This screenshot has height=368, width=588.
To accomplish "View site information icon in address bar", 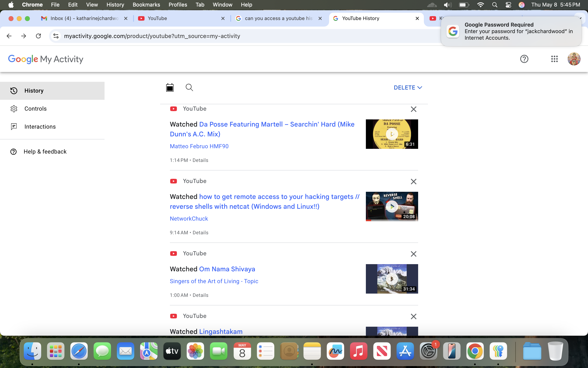I will 56,36.
